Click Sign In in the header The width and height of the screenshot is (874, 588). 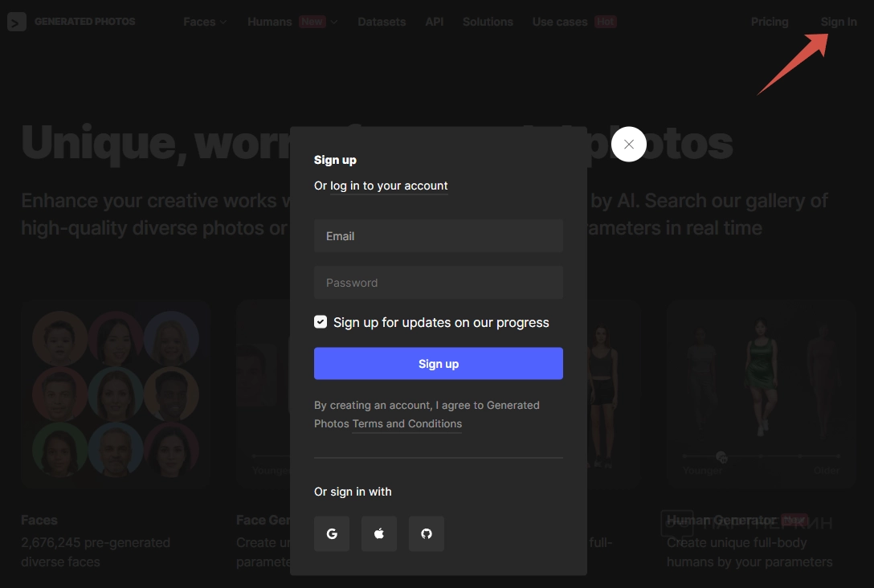(839, 22)
